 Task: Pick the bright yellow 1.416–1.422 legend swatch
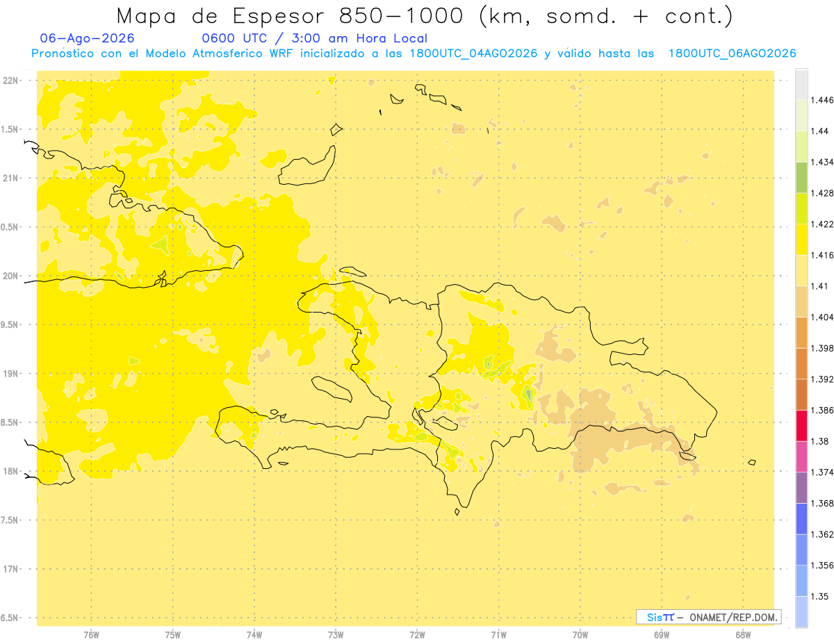[x=801, y=240]
